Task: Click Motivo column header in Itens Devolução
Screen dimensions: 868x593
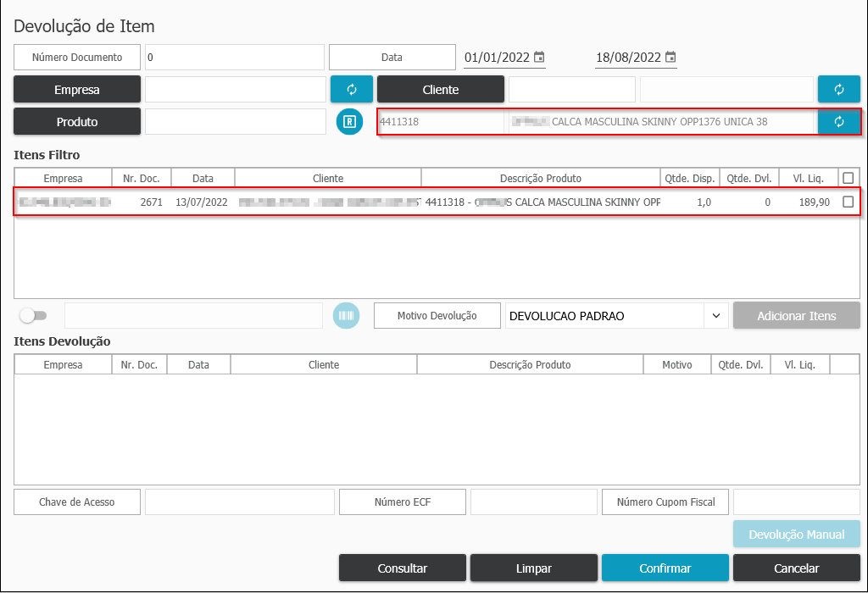Action: pyautogui.click(x=677, y=364)
